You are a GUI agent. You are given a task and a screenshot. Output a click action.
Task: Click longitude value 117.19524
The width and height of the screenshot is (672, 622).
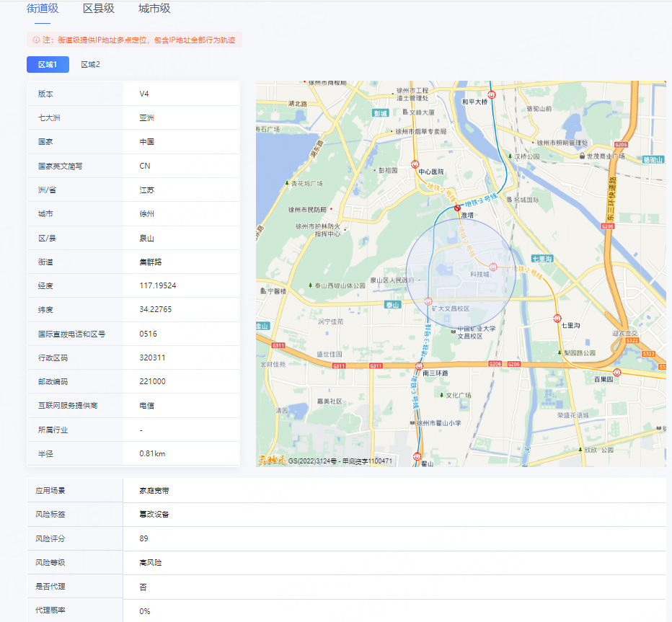(x=158, y=285)
